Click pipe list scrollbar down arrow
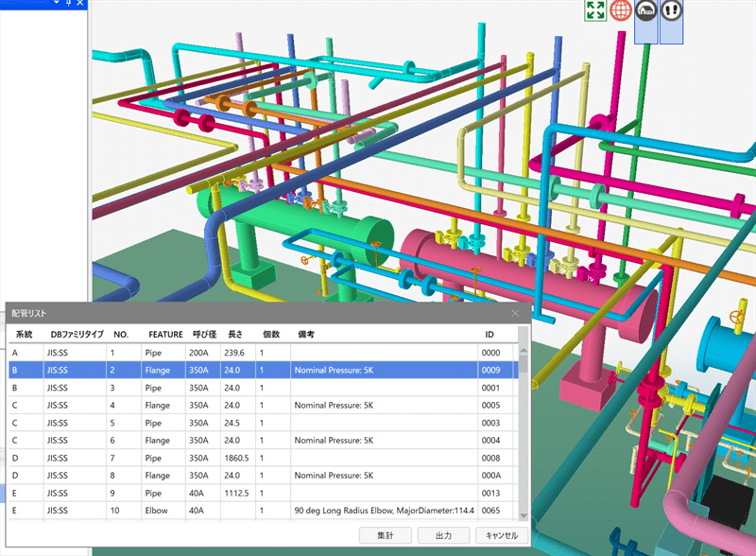 click(x=524, y=515)
